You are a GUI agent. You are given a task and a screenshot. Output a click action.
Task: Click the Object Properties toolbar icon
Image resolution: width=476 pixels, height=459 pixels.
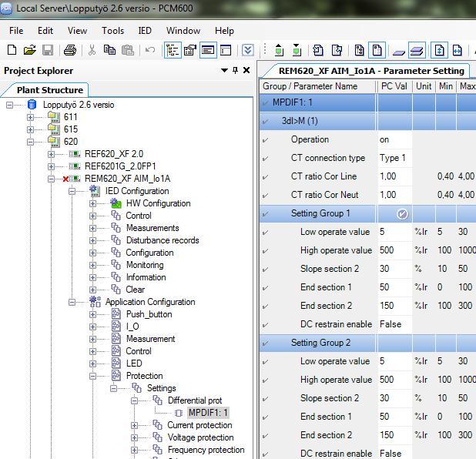(x=190, y=50)
